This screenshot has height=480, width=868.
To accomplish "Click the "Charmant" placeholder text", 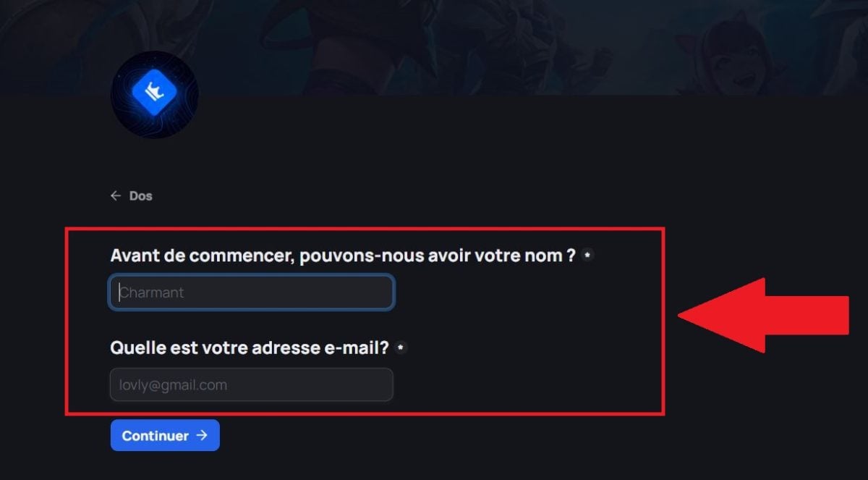I will [152, 292].
